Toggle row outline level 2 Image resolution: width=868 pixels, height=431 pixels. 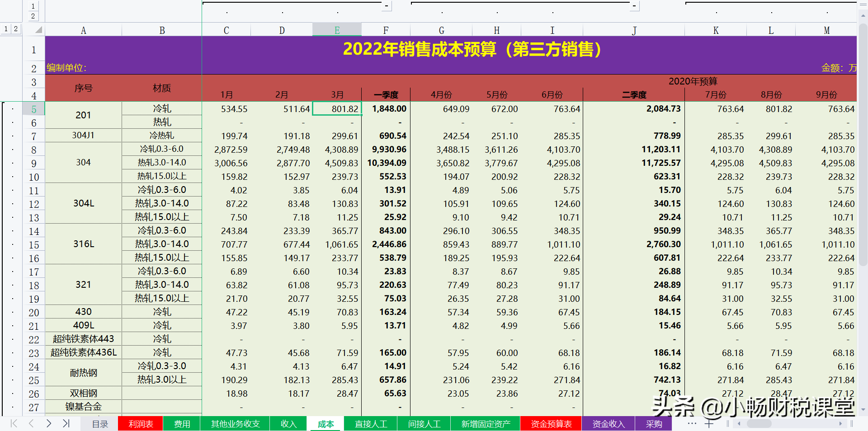pyautogui.click(x=15, y=28)
